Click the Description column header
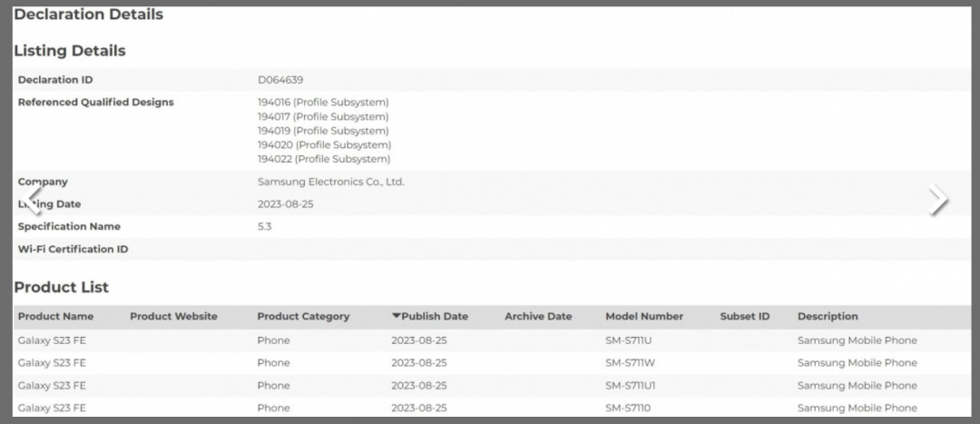The width and height of the screenshot is (980, 424). coord(828,316)
